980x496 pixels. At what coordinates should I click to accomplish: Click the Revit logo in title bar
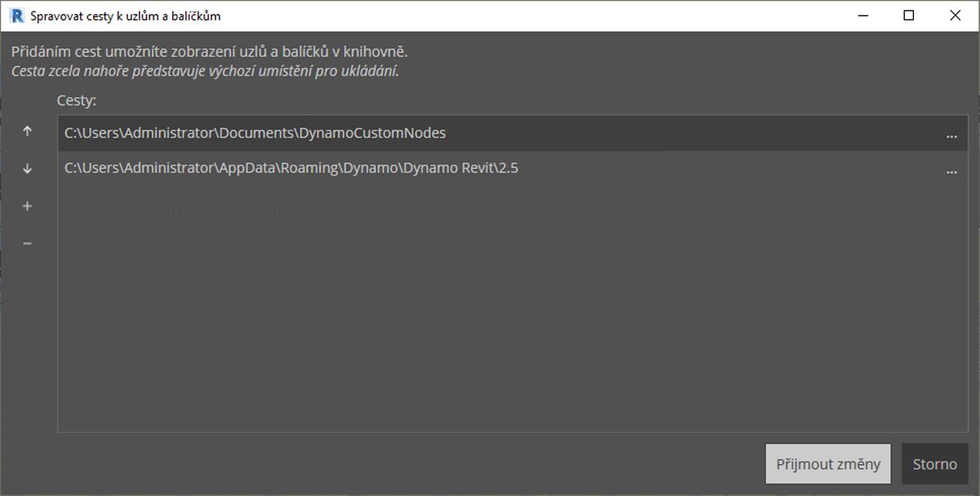[15, 16]
